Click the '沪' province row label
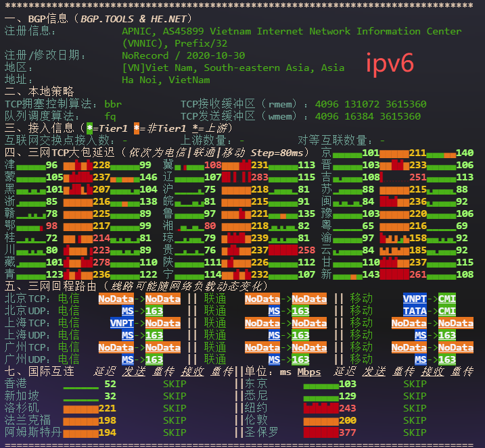 [168, 189]
